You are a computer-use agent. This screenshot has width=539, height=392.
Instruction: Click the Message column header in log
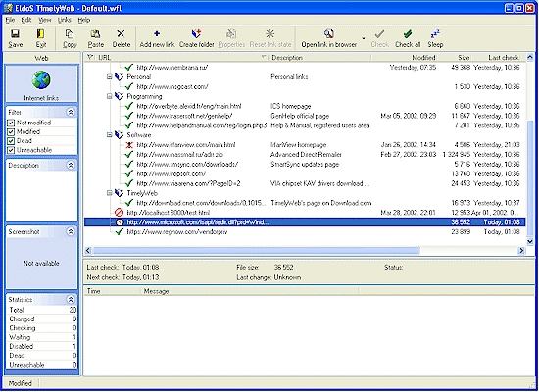[x=250, y=291]
